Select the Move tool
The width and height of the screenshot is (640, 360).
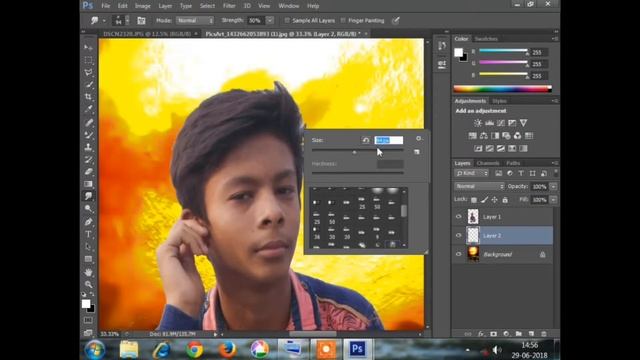click(88, 48)
